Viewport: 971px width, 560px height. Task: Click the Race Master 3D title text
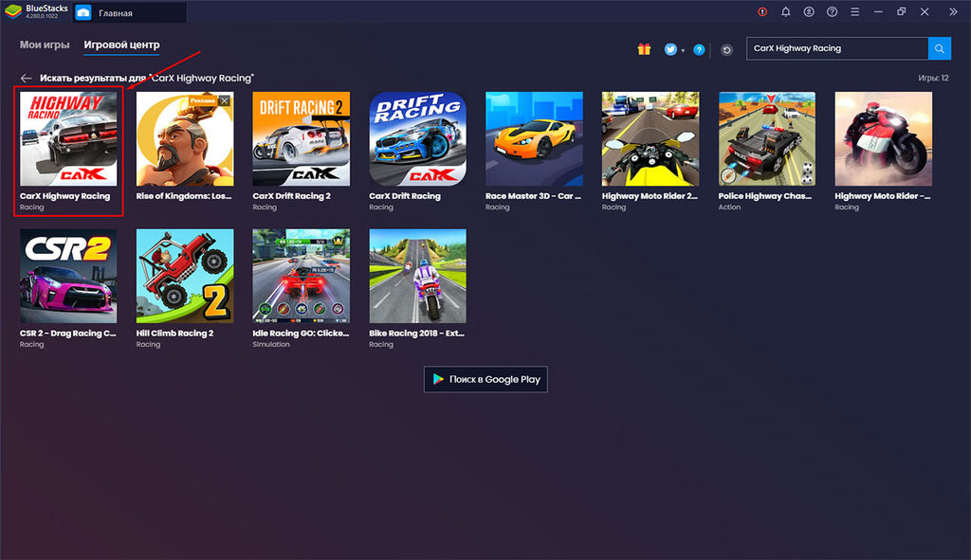point(533,196)
